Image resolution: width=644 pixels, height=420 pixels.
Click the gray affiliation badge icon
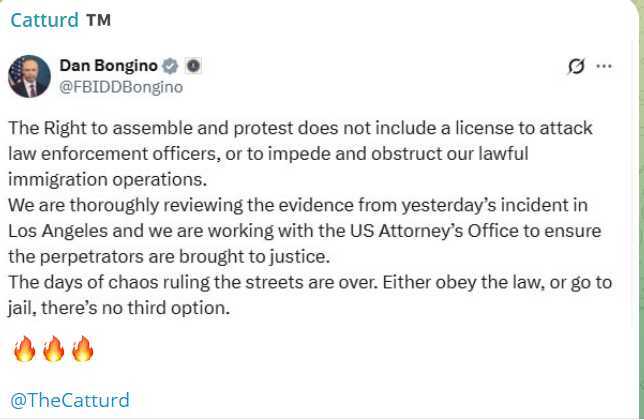click(193, 66)
